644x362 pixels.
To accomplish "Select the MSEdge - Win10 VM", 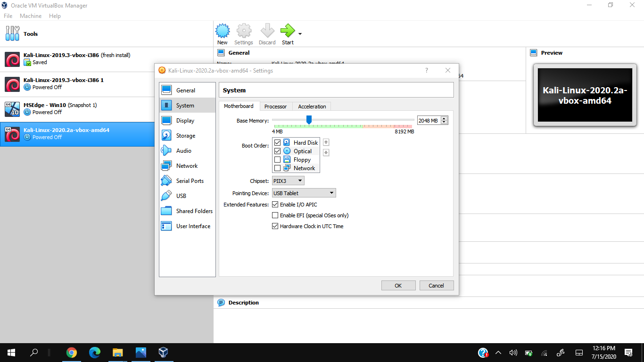I will pos(107,109).
